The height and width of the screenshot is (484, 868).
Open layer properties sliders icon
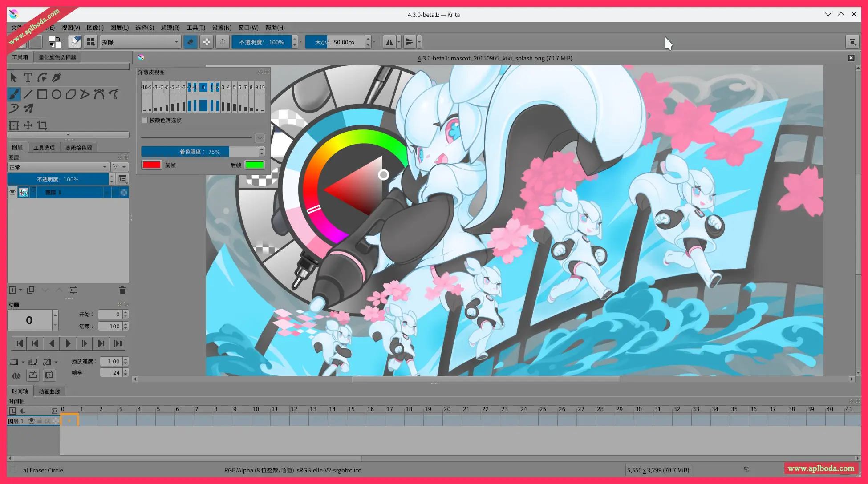(x=73, y=290)
